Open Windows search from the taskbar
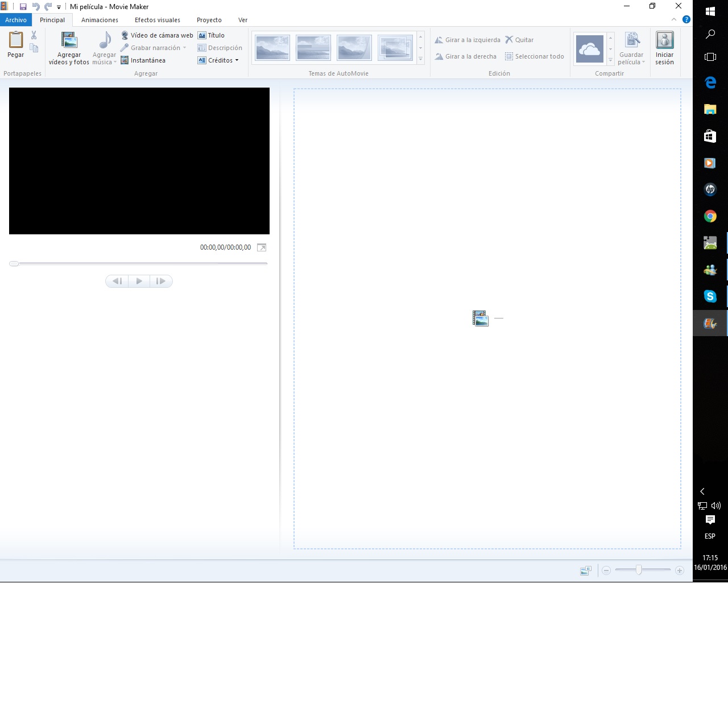The width and height of the screenshot is (728, 728). point(710,34)
